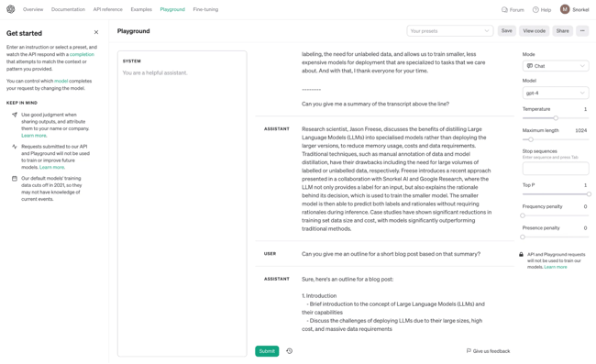596x364 pixels.
Task: Open the Mode Chat dropdown
Action: click(556, 66)
